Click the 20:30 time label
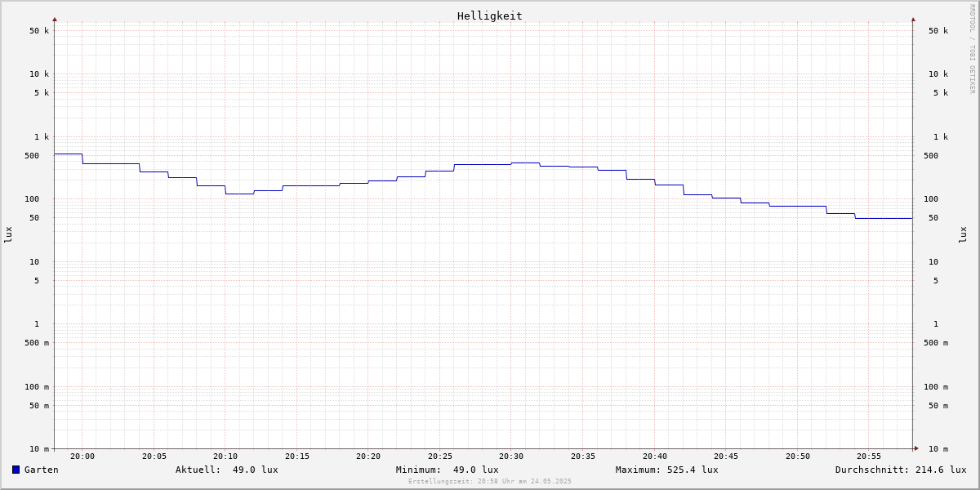This screenshot has width=980, height=490. pos(511,457)
